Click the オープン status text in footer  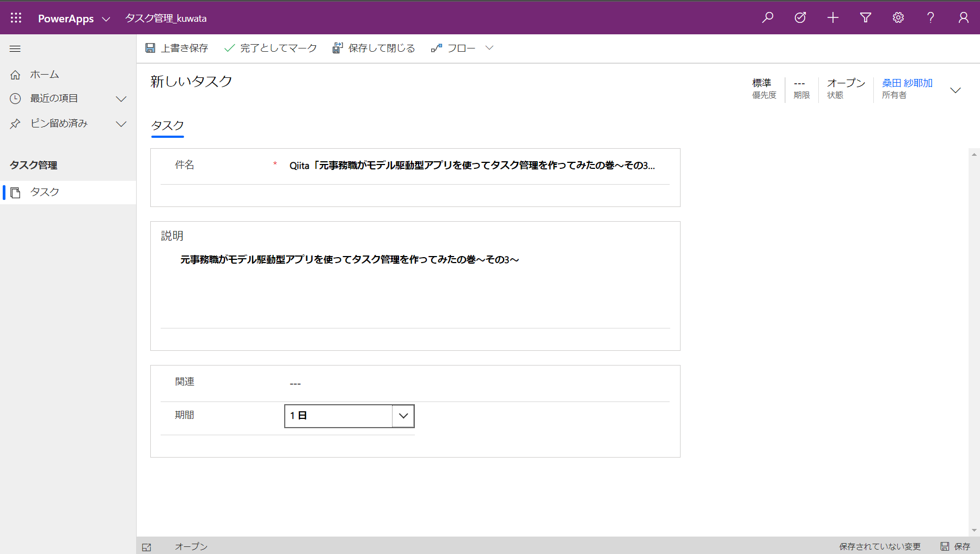(191, 546)
